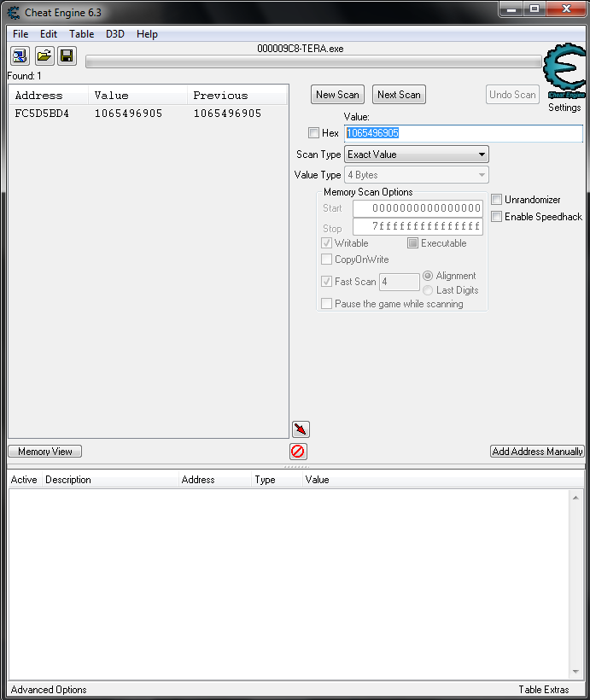Toggle the Unrandomizer checkbox
Screen dimensions: 590x700
497,200
